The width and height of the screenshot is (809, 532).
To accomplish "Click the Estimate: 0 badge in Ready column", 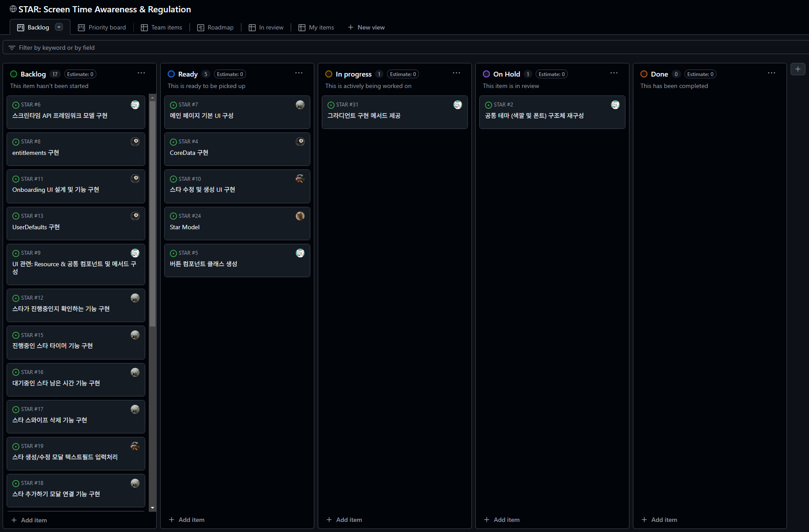I will [x=230, y=74].
